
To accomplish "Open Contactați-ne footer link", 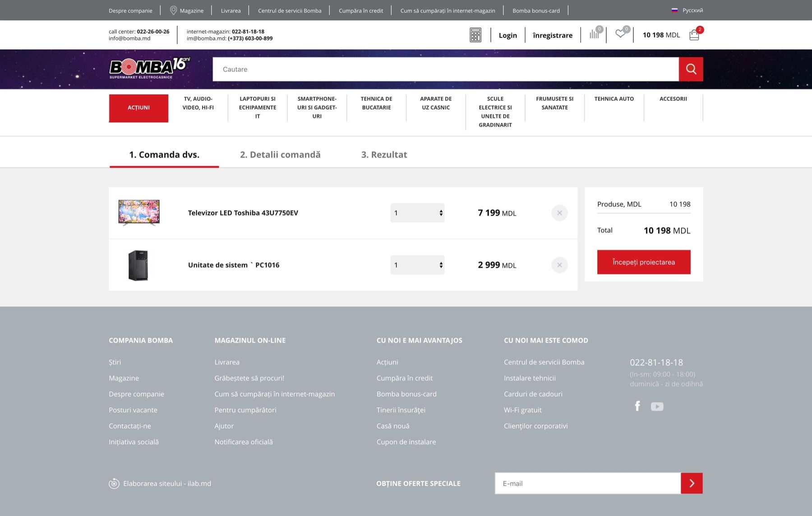I will 130,426.
